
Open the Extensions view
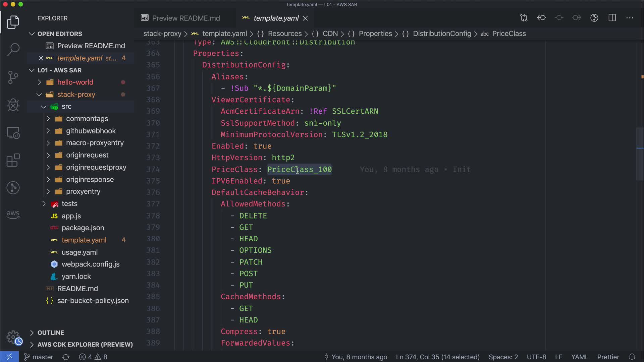[x=13, y=160]
